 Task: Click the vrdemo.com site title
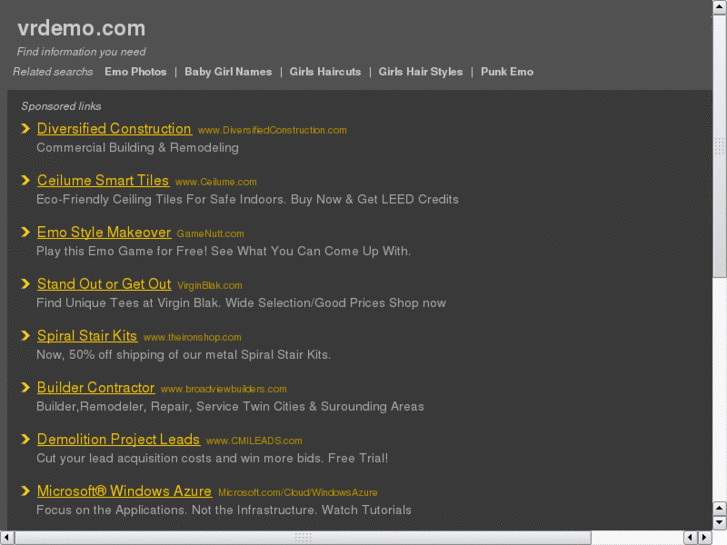[82, 28]
